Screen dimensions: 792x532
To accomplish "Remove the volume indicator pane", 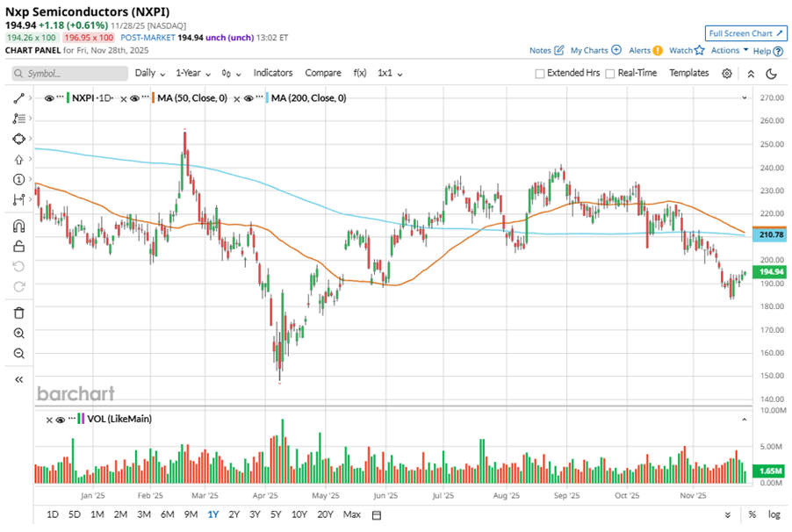I will (x=49, y=420).
